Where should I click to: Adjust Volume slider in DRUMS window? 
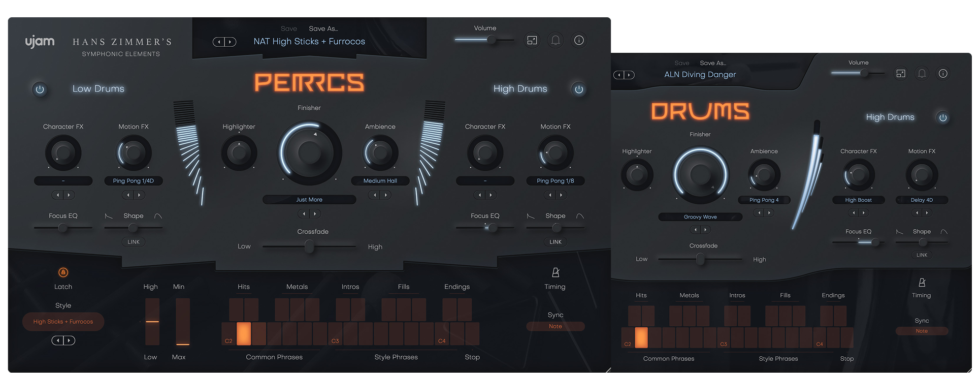[x=858, y=73]
